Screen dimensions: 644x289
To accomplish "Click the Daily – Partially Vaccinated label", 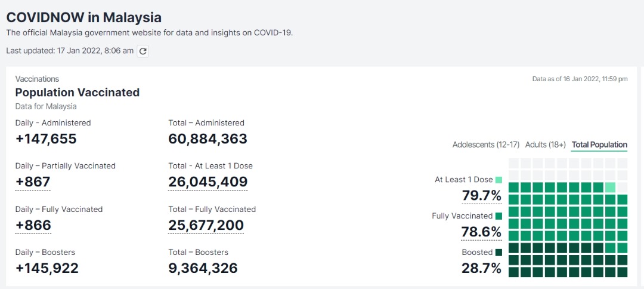I will coord(66,165).
